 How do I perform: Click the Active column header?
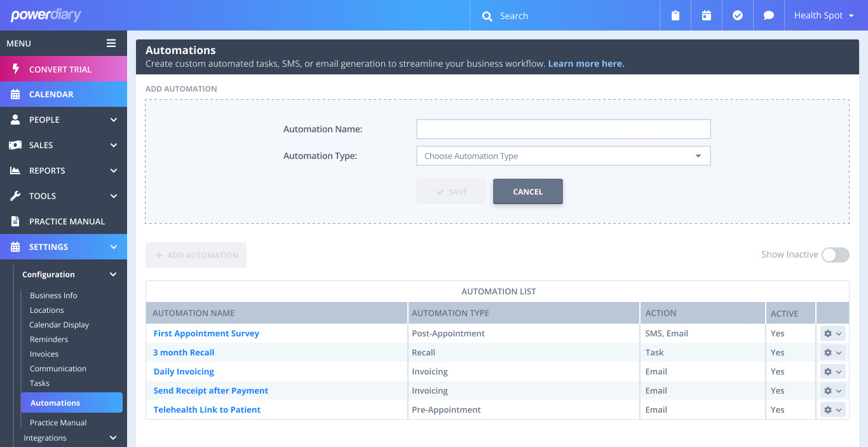pos(791,313)
